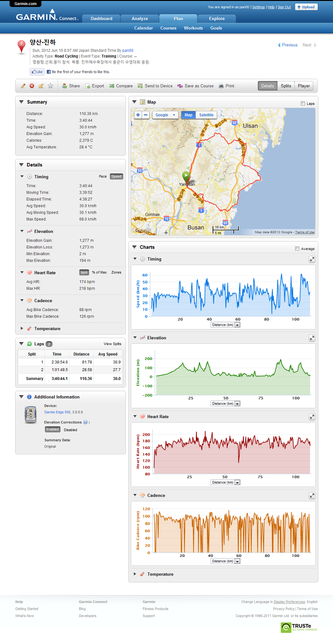Collapse the Summary panel

coord(21,102)
